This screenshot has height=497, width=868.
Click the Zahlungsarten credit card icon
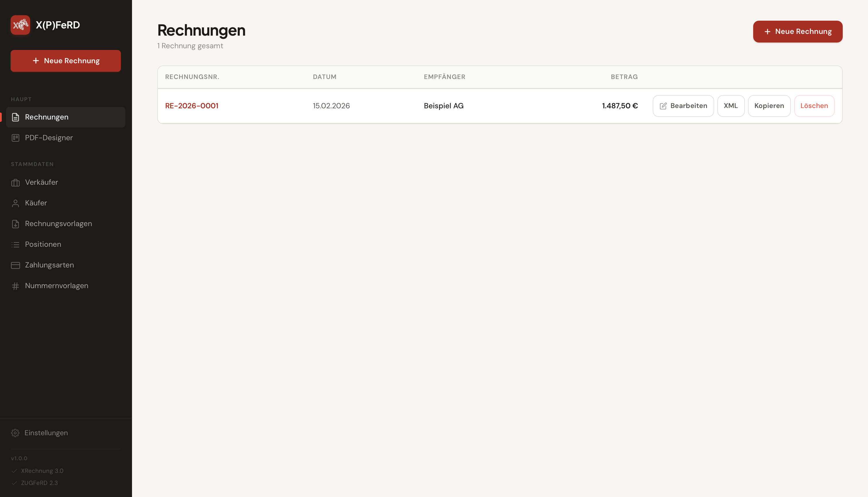coord(15,265)
